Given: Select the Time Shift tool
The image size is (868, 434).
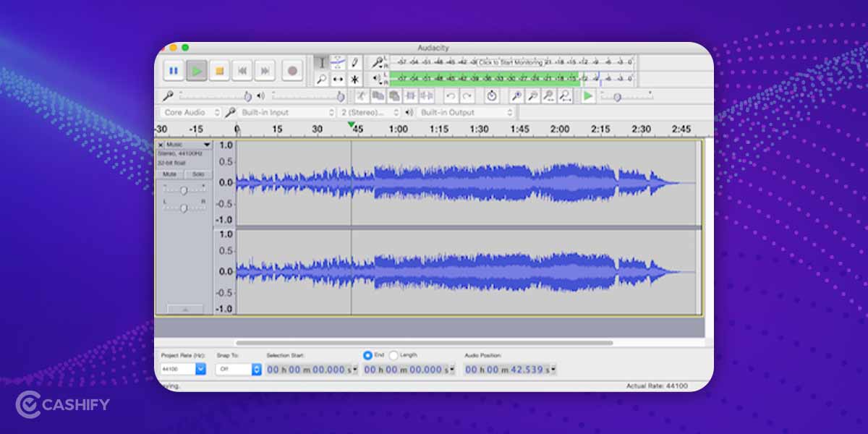Looking at the screenshot, I should (338, 78).
